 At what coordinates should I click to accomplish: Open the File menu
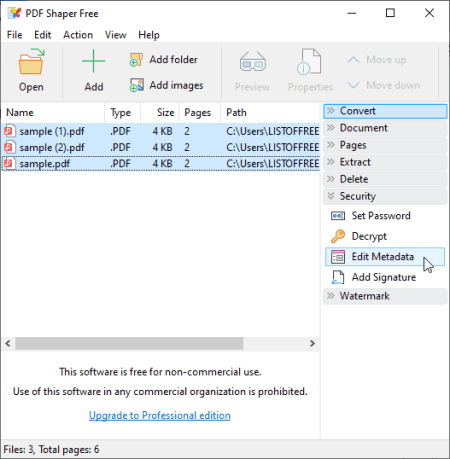[x=14, y=35]
